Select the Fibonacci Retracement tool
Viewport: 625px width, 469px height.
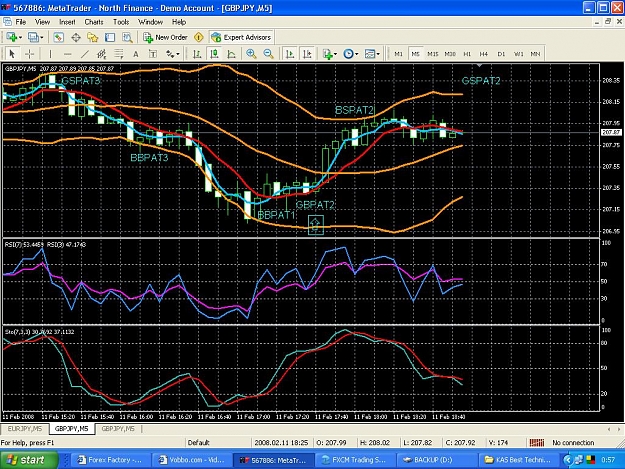click(x=119, y=54)
